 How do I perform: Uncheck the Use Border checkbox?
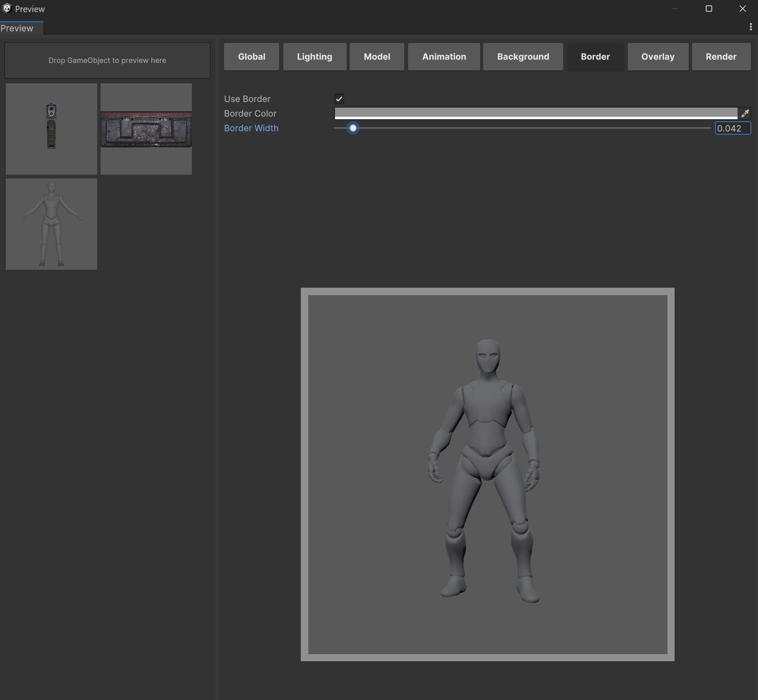click(339, 99)
